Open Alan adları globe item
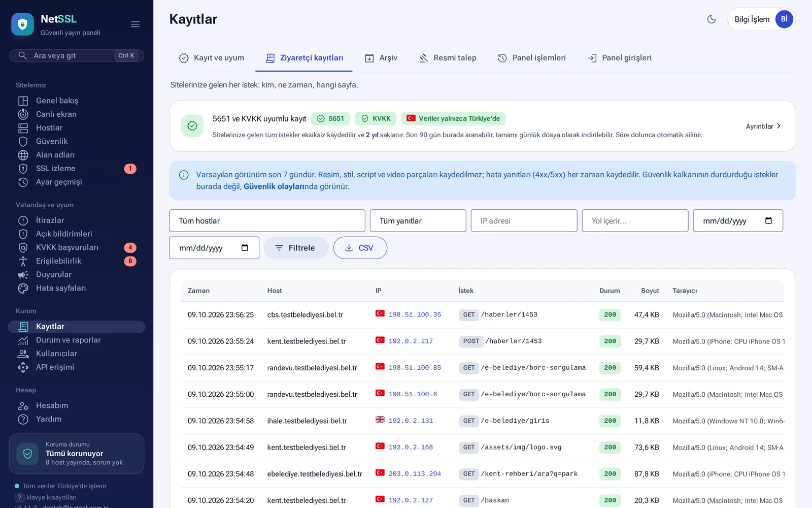 [77, 155]
